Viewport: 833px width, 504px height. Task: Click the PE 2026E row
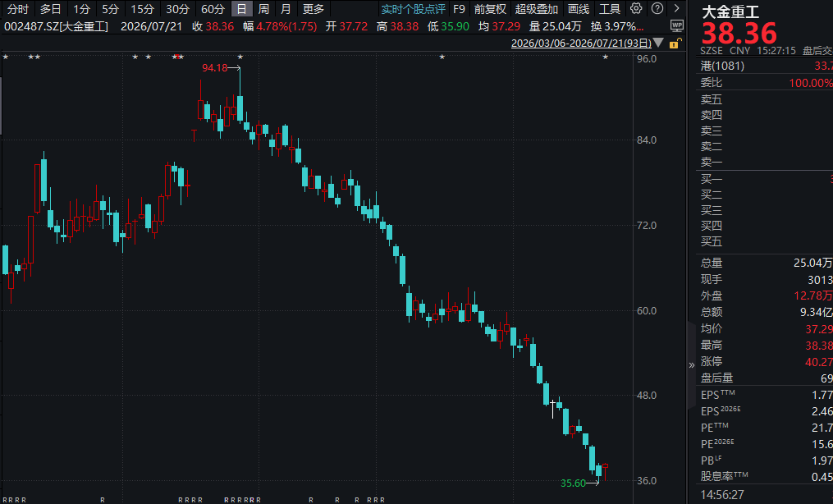764,444
